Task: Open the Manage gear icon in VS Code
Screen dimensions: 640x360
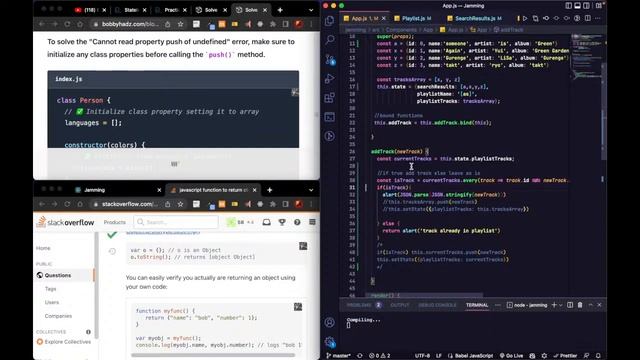Action: click(x=330, y=341)
